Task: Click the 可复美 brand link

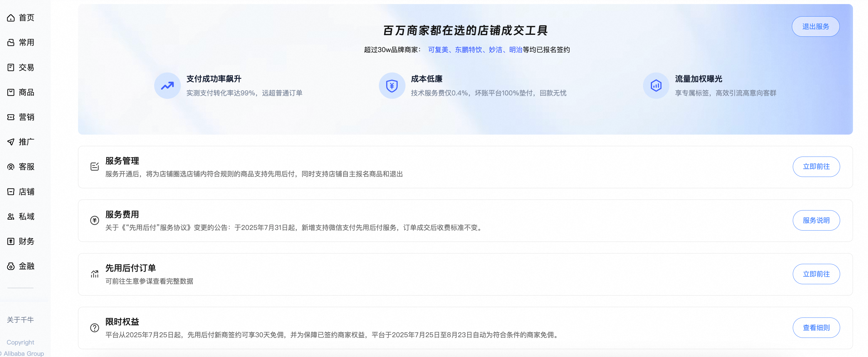Action: point(438,50)
